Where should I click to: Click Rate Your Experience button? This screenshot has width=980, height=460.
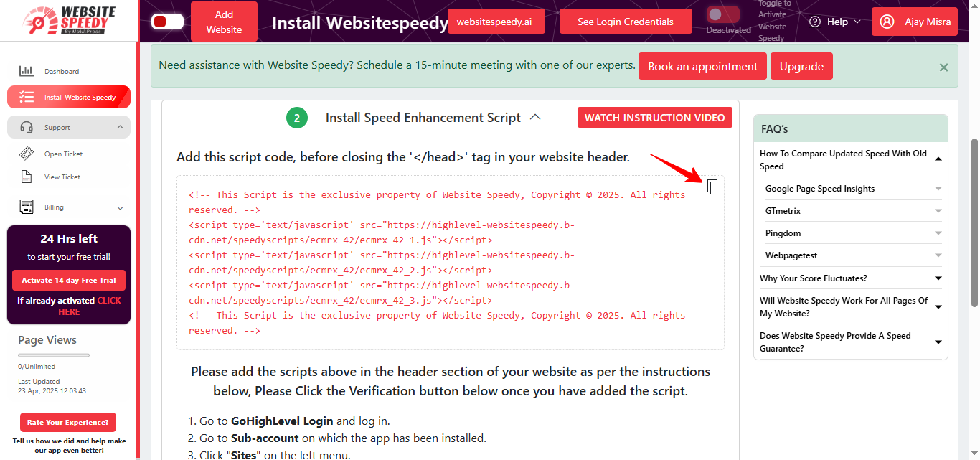(68, 423)
